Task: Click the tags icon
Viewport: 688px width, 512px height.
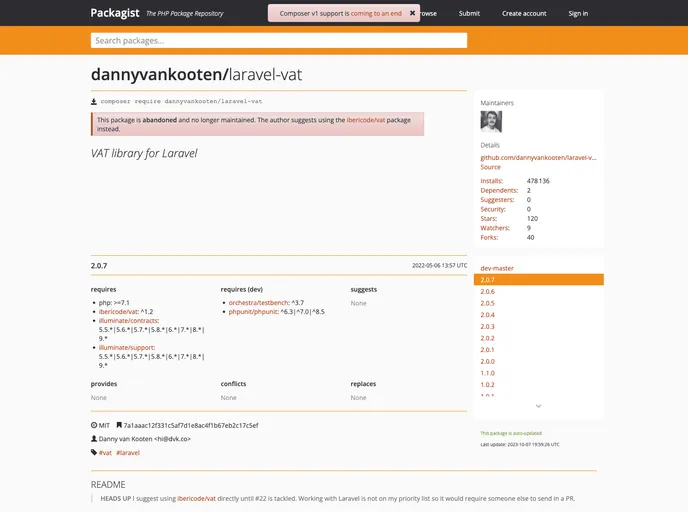Action: pyautogui.click(x=94, y=452)
